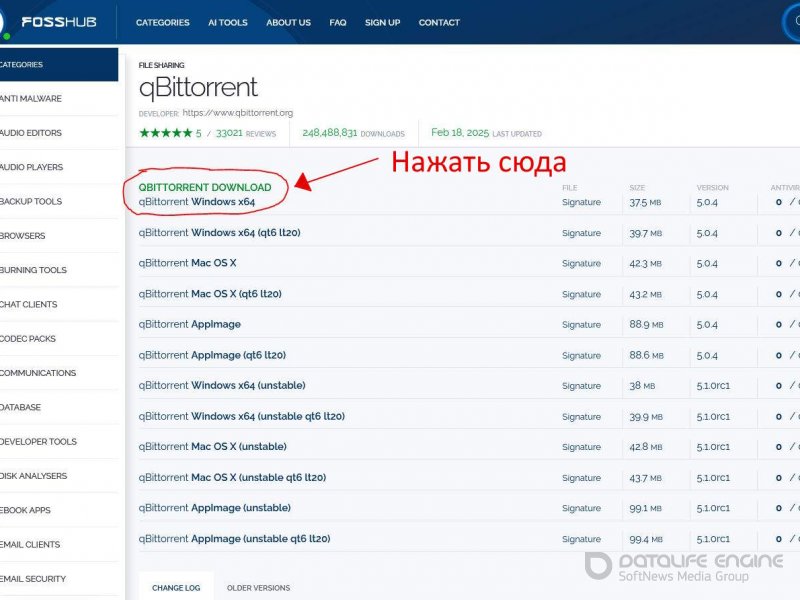Open the Contact page
The image size is (800, 600).
coord(439,22)
